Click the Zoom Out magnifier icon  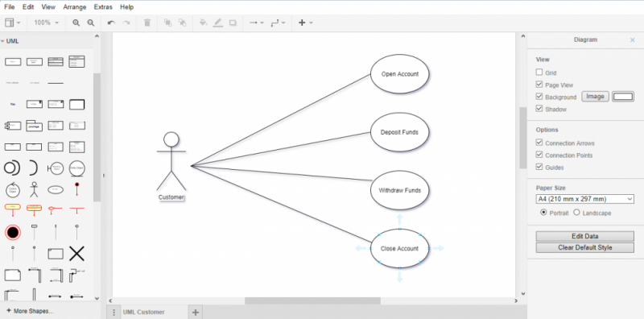(91, 23)
